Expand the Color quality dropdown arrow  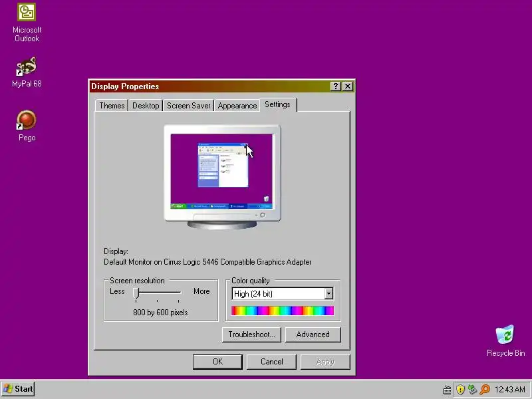329,293
